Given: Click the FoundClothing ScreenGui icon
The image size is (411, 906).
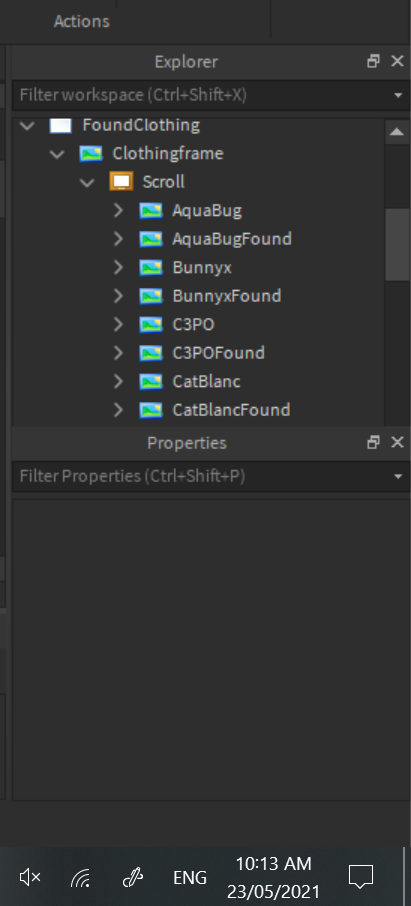Looking at the screenshot, I should point(61,125).
